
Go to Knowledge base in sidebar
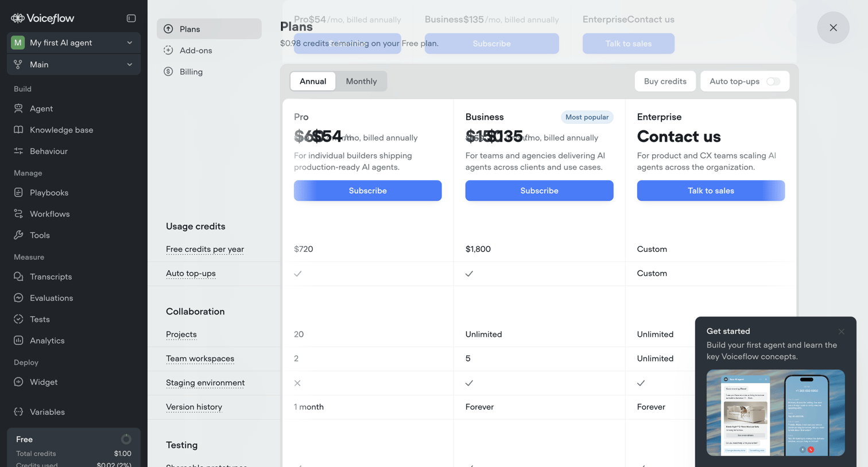73,130
